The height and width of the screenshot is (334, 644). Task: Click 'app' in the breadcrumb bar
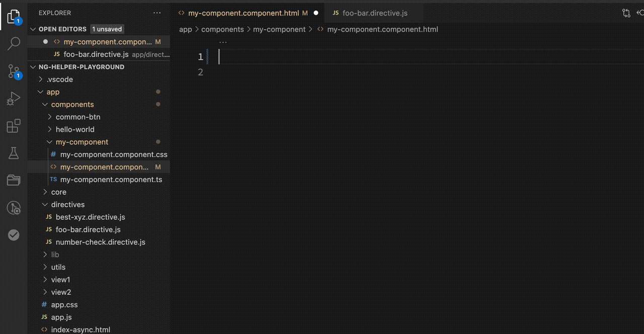185,29
